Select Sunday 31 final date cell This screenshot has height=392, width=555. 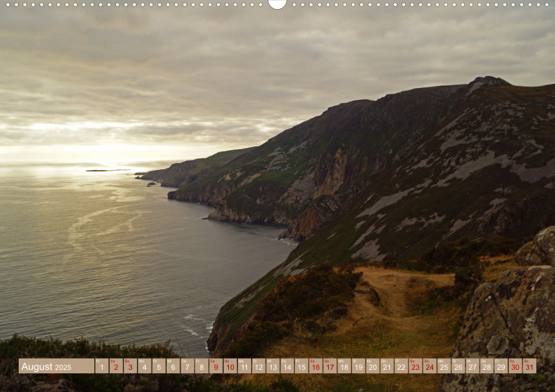tap(529, 366)
